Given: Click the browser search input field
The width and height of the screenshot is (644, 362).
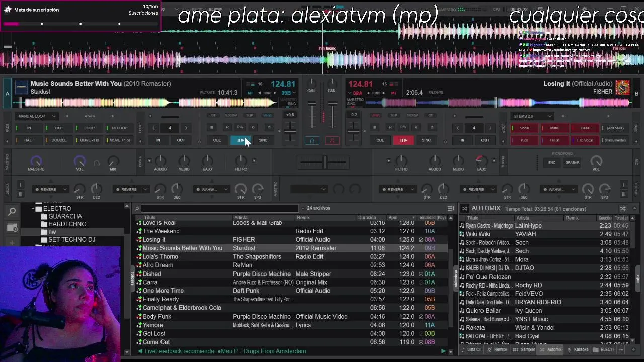Looking at the screenshot, I should tap(220, 208).
